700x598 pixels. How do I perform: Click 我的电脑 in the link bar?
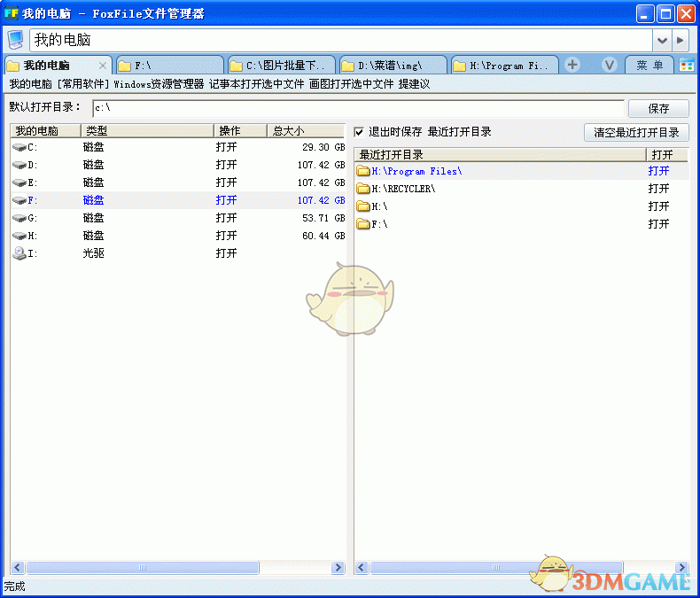pyautogui.click(x=31, y=84)
